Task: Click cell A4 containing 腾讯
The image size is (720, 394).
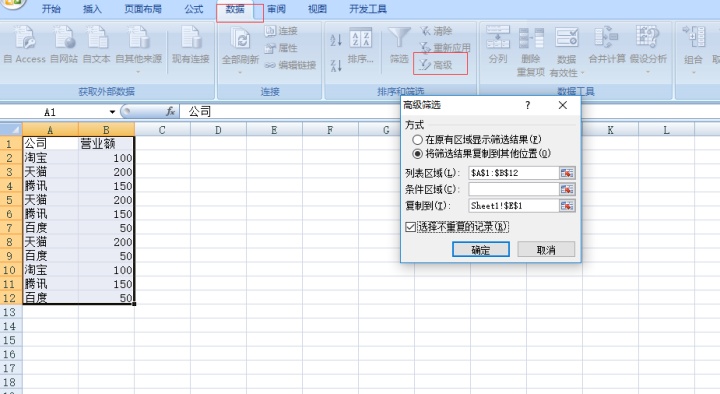Action: [50, 186]
